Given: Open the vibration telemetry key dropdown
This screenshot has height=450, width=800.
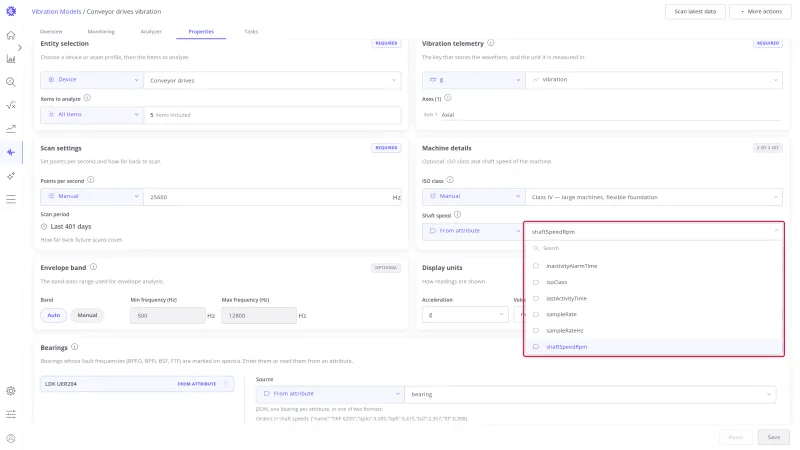Looking at the screenshot, I should click(x=654, y=80).
